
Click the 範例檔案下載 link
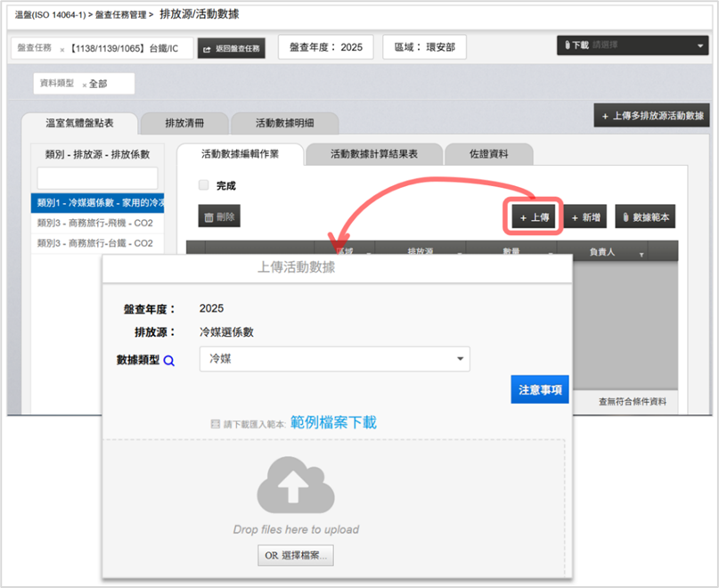click(x=333, y=422)
